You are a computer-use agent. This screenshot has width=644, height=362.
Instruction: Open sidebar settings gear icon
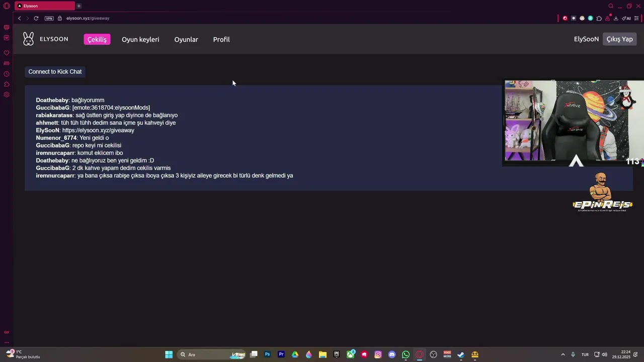[x=7, y=95]
